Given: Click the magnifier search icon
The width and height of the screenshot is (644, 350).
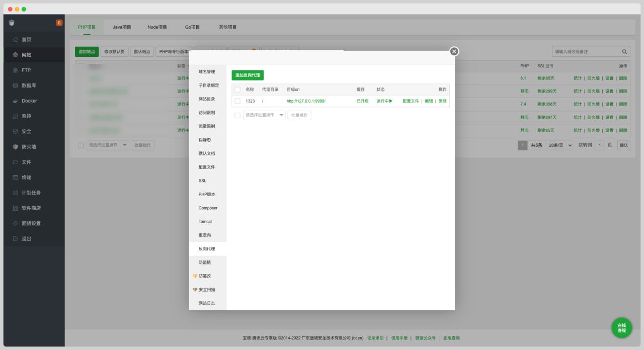Looking at the screenshot, I should pos(624,52).
